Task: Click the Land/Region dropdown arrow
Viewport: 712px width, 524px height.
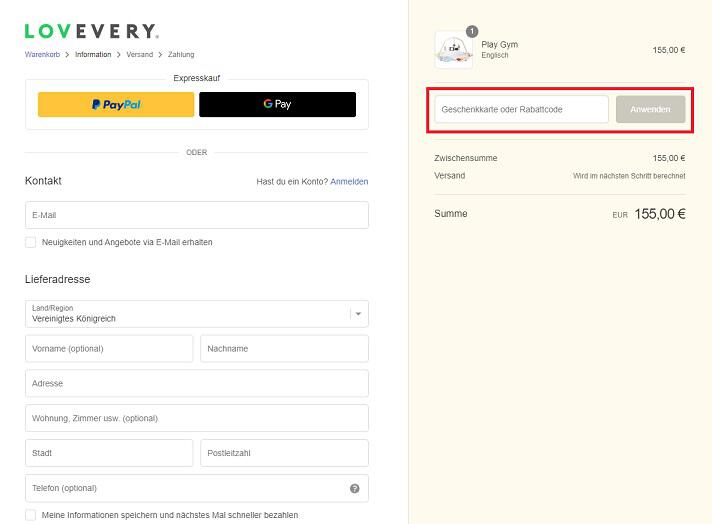Action: click(x=358, y=314)
